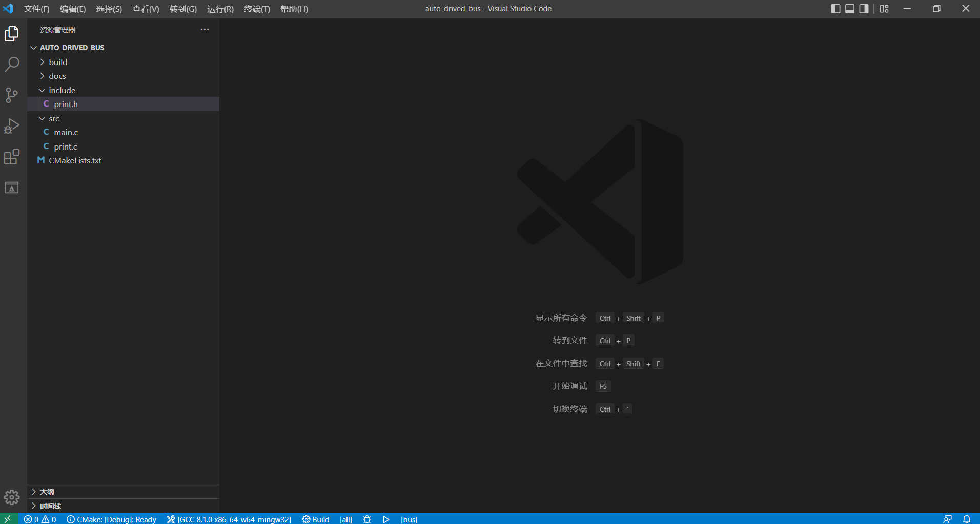The image size is (980, 524).
Task: Launch the CMake debug bug icon
Action: (x=367, y=519)
